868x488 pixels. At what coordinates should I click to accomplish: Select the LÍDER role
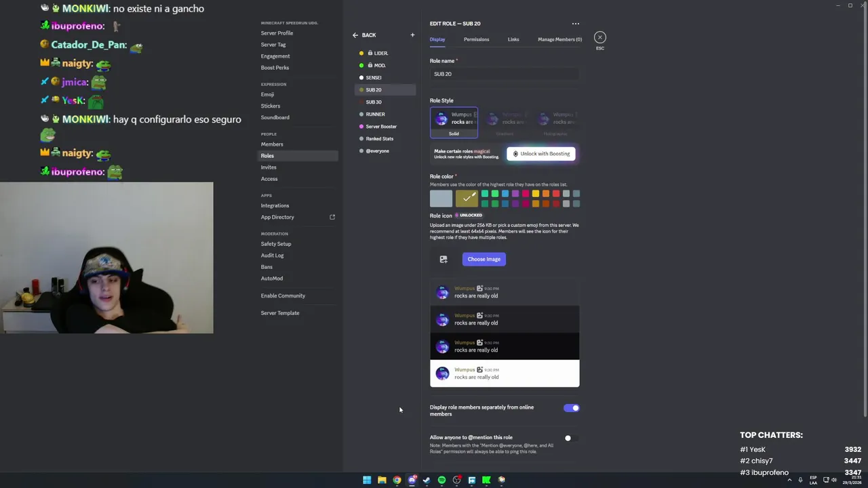click(x=384, y=53)
